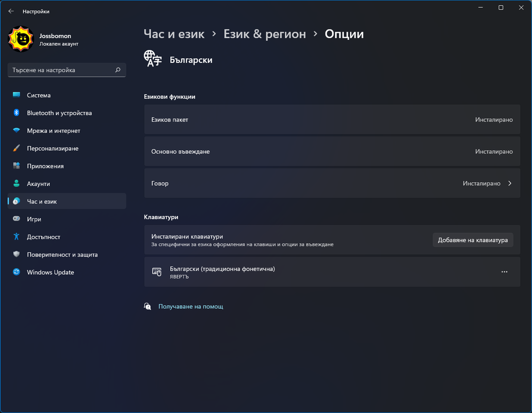Click the Персонализиране brush icon

coord(17,148)
